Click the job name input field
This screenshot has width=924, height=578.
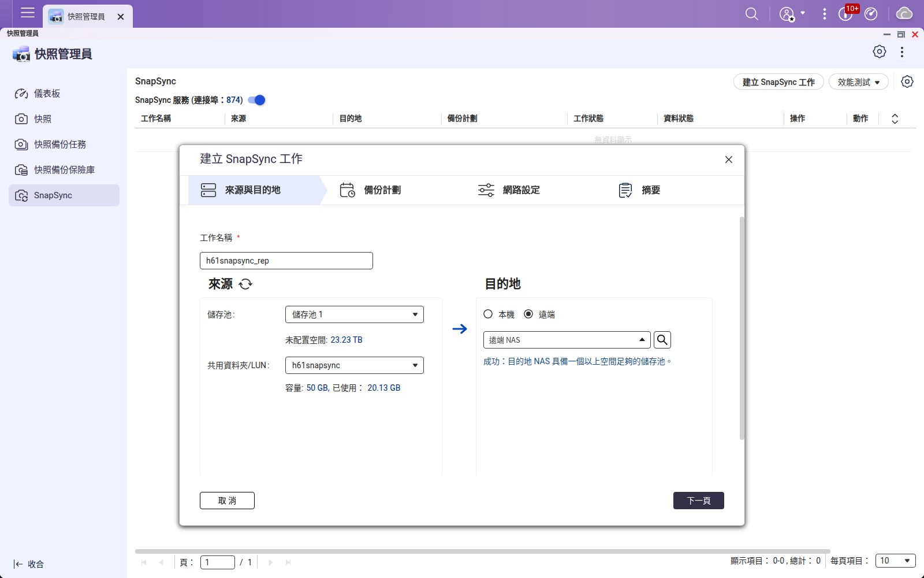pyautogui.click(x=286, y=261)
